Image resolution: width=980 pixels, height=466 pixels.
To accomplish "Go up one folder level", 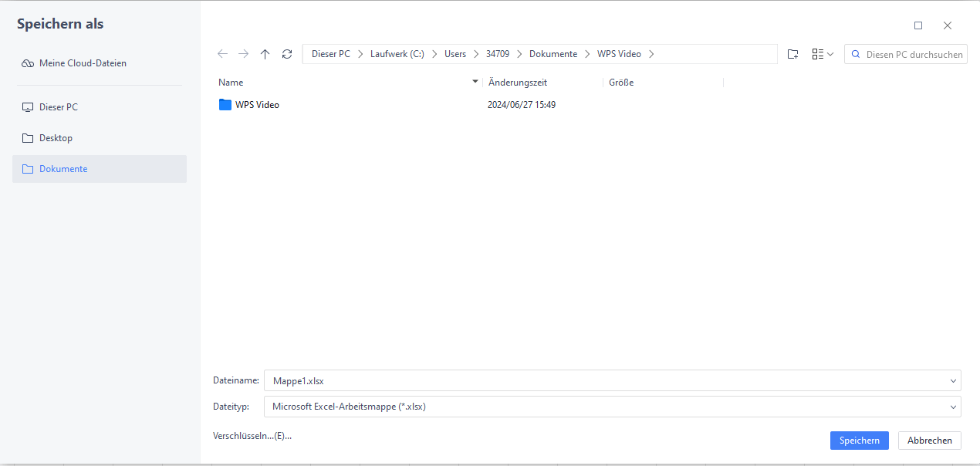I will [265, 53].
